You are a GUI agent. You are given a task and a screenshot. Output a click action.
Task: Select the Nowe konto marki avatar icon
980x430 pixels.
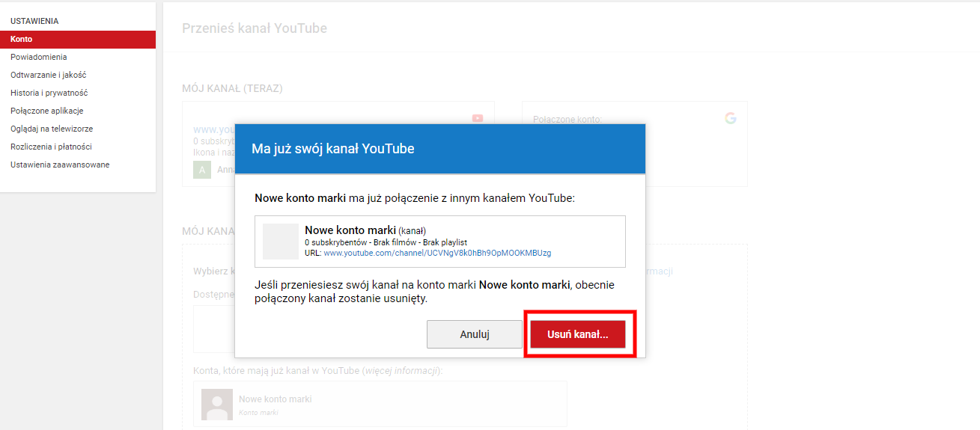coord(217,405)
